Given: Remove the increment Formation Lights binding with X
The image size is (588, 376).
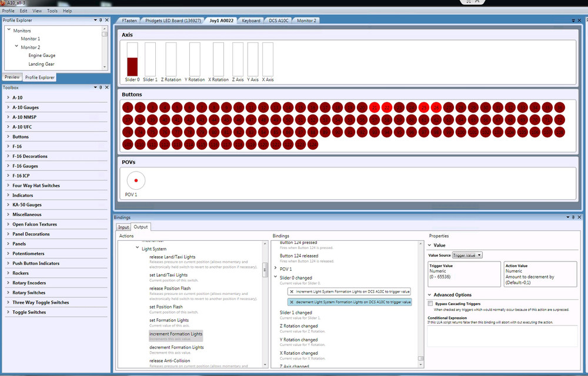Looking at the screenshot, I should coord(292,291).
